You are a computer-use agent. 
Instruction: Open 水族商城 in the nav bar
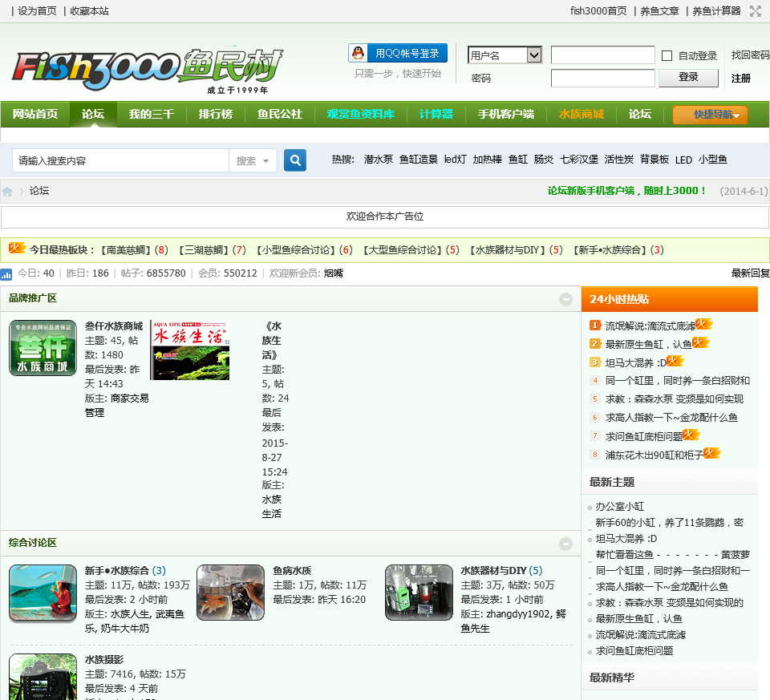[x=581, y=114]
